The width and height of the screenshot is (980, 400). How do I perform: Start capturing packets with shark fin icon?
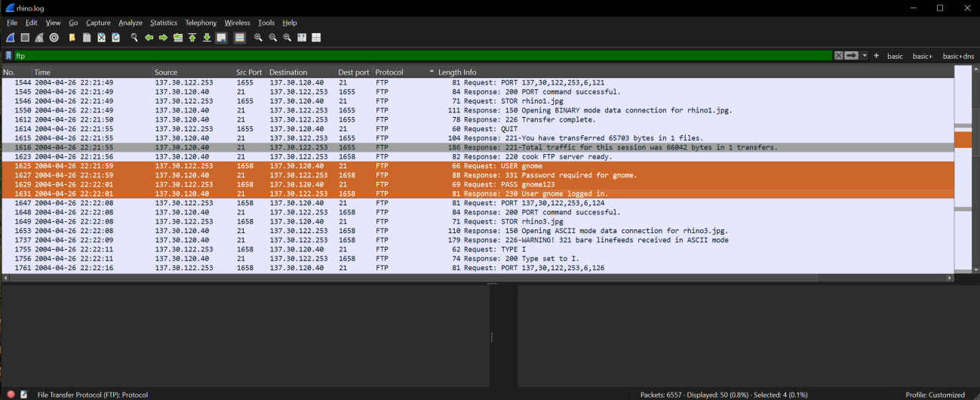click(11, 37)
